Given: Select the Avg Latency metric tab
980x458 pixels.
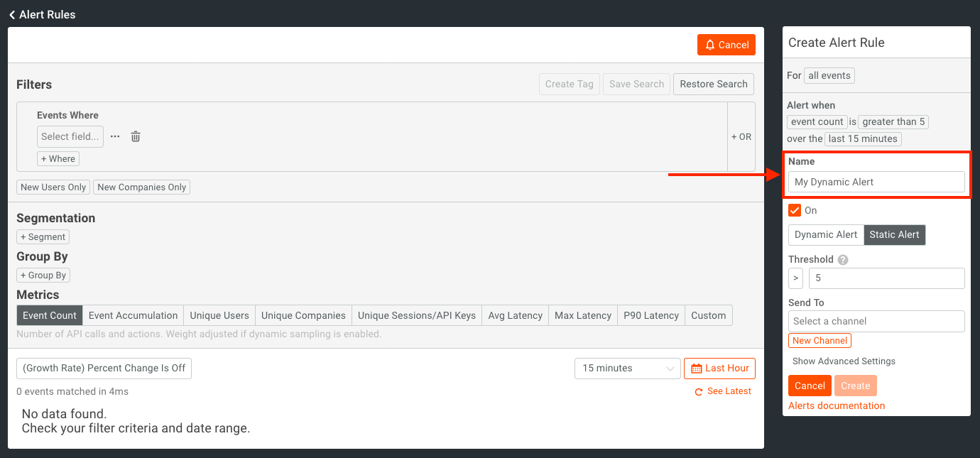Looking at the screenshot, I should point(515,316).
